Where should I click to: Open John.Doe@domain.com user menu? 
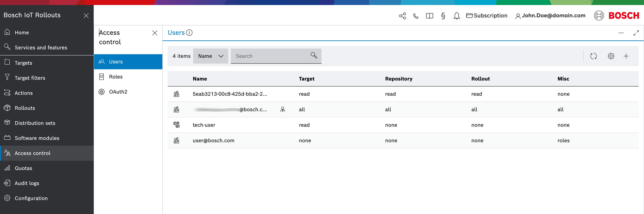pos(550,16)
